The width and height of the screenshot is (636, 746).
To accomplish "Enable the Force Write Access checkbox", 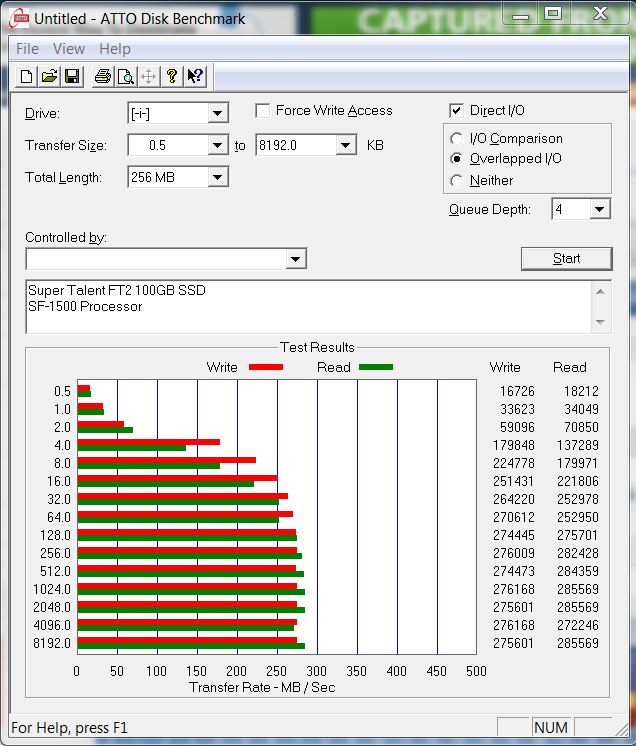I will pyautogui.click(x=263, y=111).
